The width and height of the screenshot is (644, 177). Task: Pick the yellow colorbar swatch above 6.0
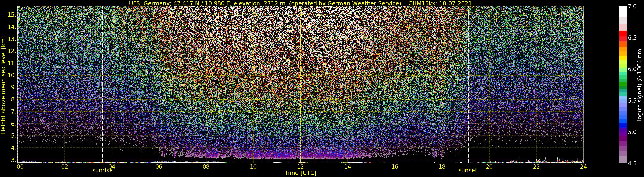click(623, 58)
